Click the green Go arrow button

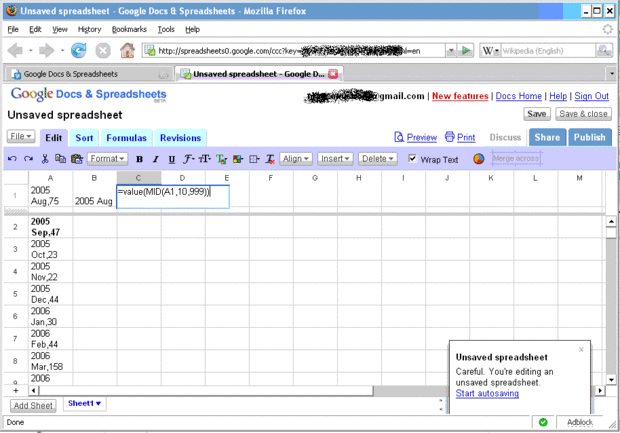[x=466, y=51]
